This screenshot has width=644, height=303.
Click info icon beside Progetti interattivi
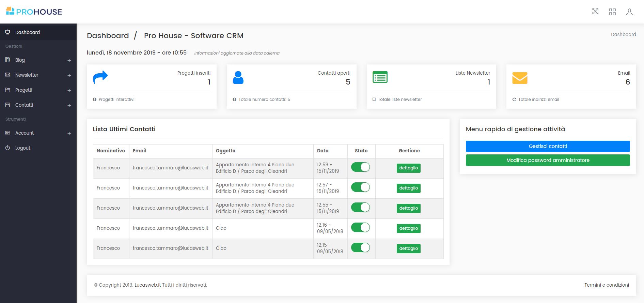tap(95, 100)
